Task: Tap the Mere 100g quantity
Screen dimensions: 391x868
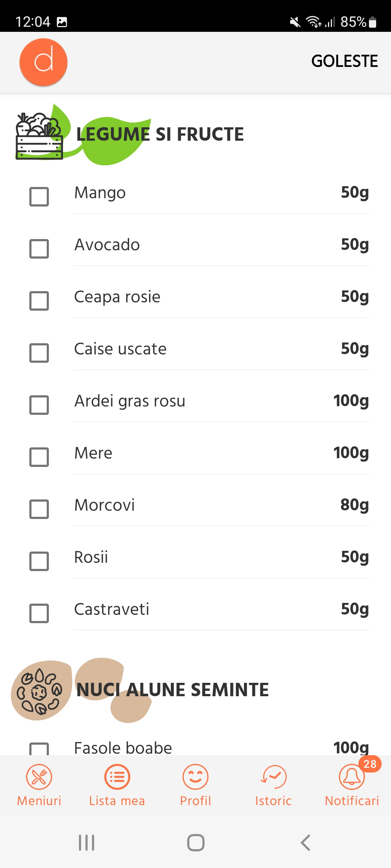Action: (x=351, y=453)
